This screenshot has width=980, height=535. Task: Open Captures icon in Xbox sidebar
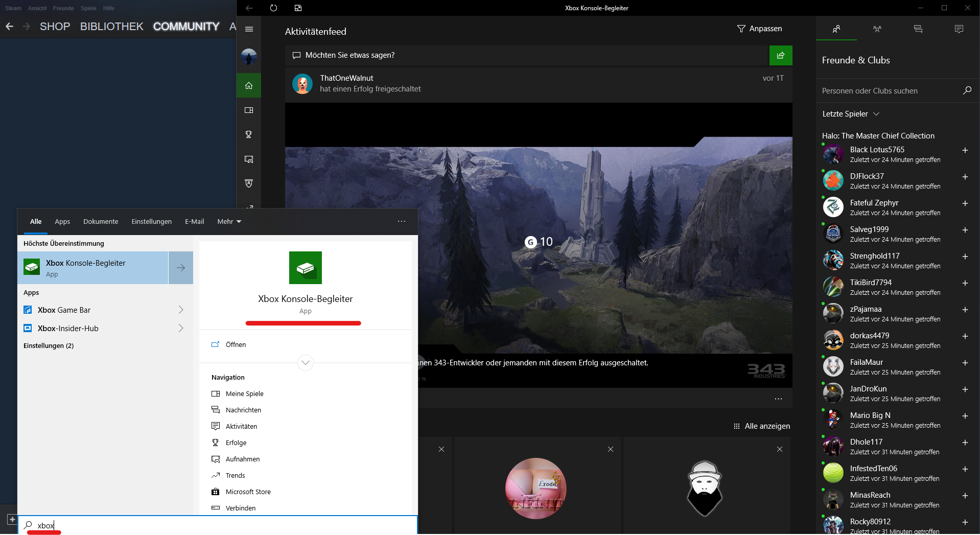coord(249,159)
